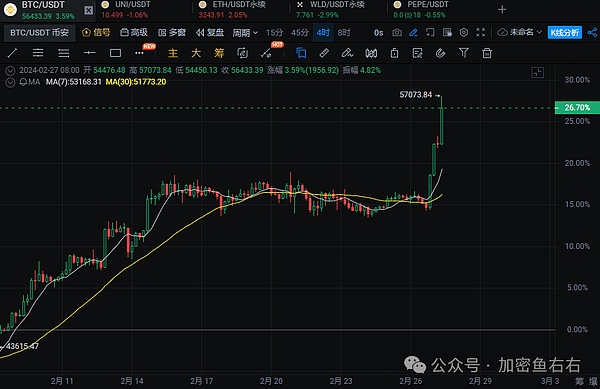This screenshot has height=389, width=600.
Task: Select the horizontal price line tool
Action: [90, 53]
